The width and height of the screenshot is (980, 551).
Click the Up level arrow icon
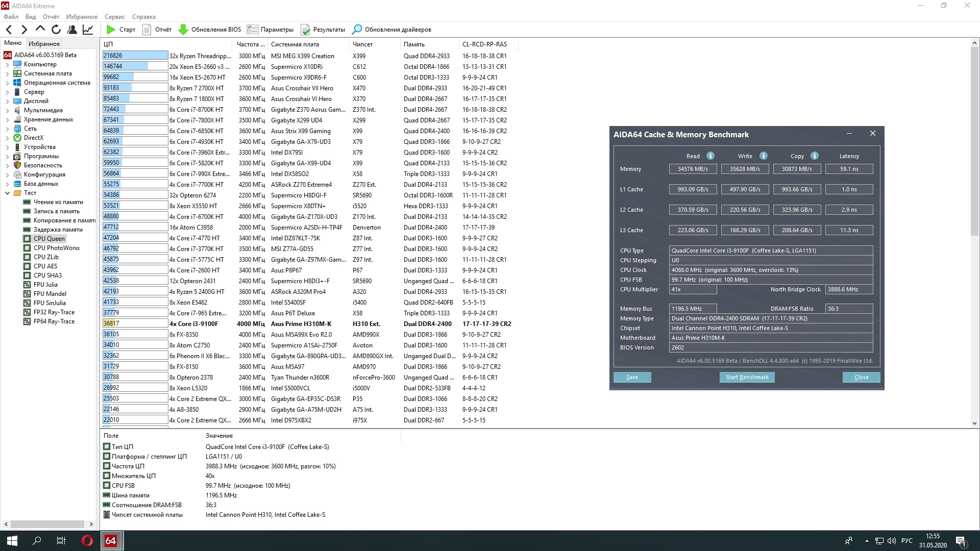tap(40, 29)
